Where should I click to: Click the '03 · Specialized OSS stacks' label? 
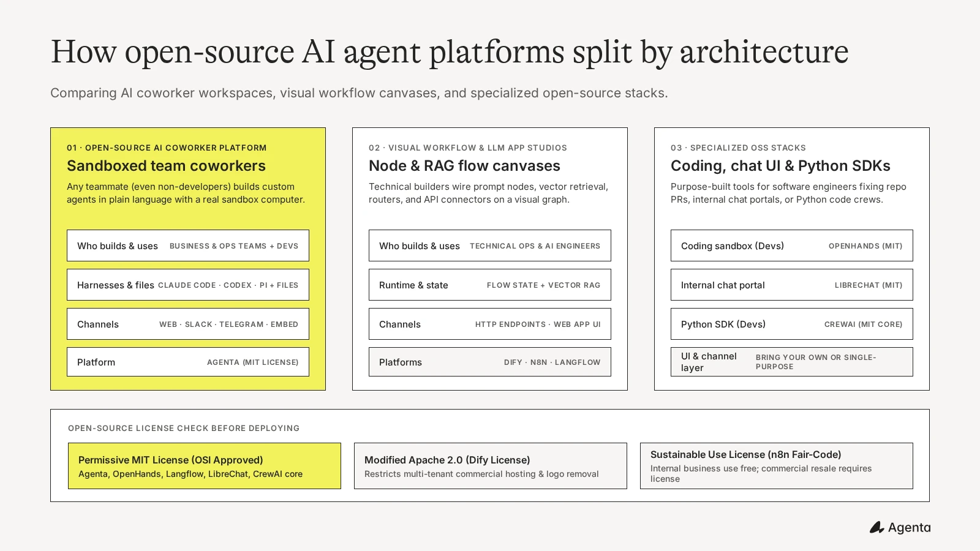[738, 148]
